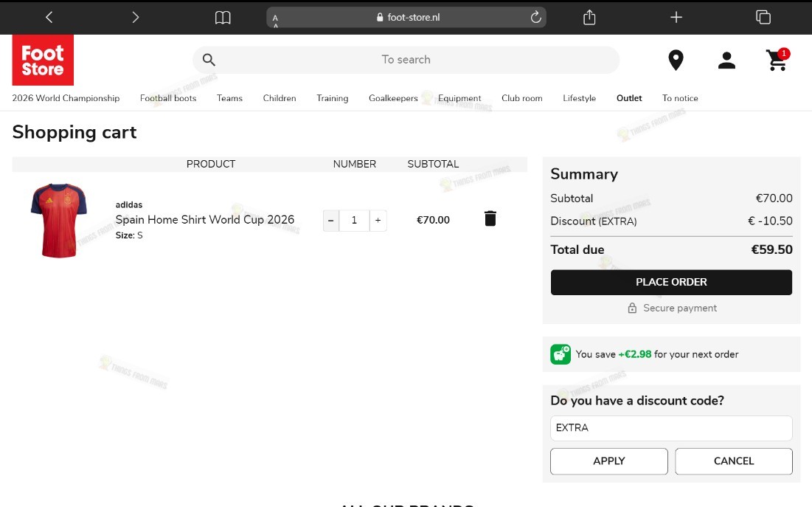Click the APPLY discount button
Image resolution: width=812 pixels, height=507 pixels.
[609, 461]
